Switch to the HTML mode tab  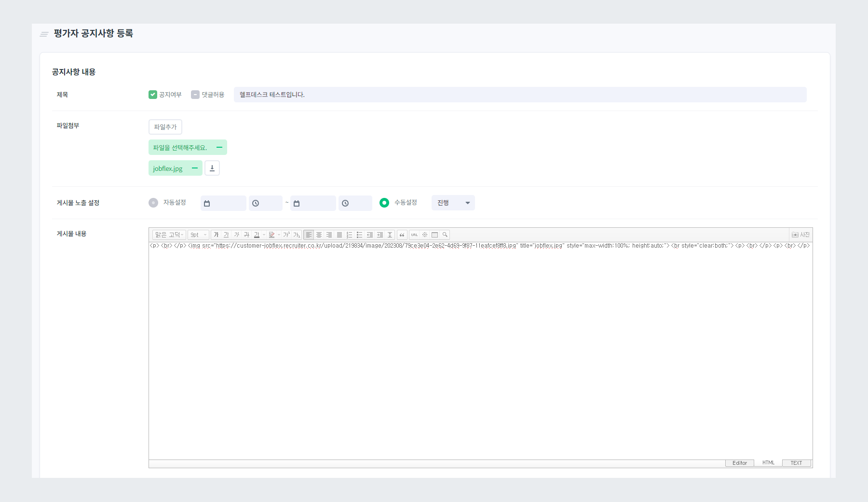click(x=768, y=463)
